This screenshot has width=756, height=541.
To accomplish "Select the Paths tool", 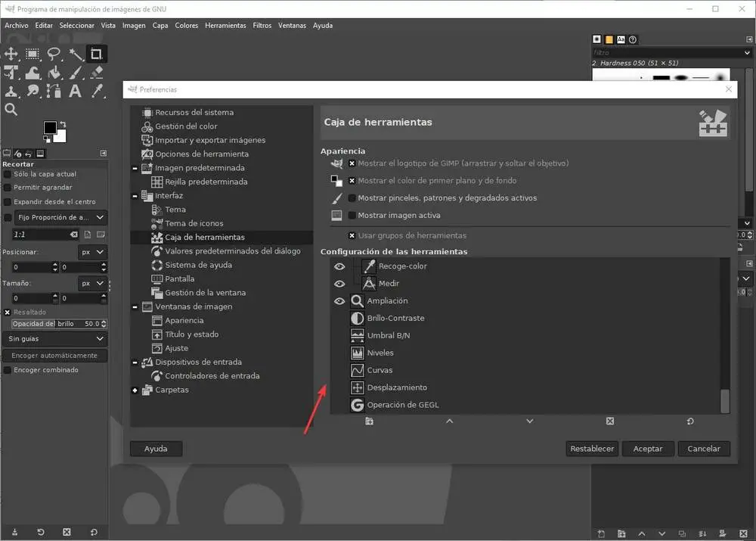I will [54, 91].
